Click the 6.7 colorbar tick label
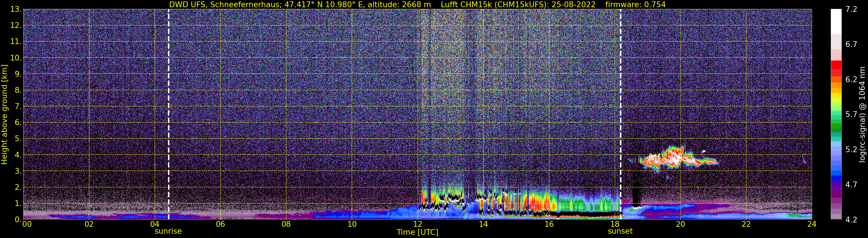 tap(852, 44)
